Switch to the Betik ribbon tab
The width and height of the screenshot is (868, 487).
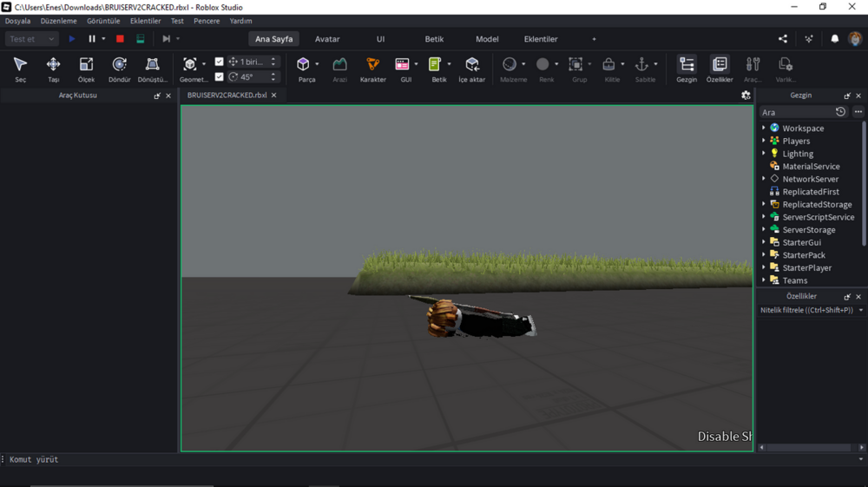click(434, 39)
